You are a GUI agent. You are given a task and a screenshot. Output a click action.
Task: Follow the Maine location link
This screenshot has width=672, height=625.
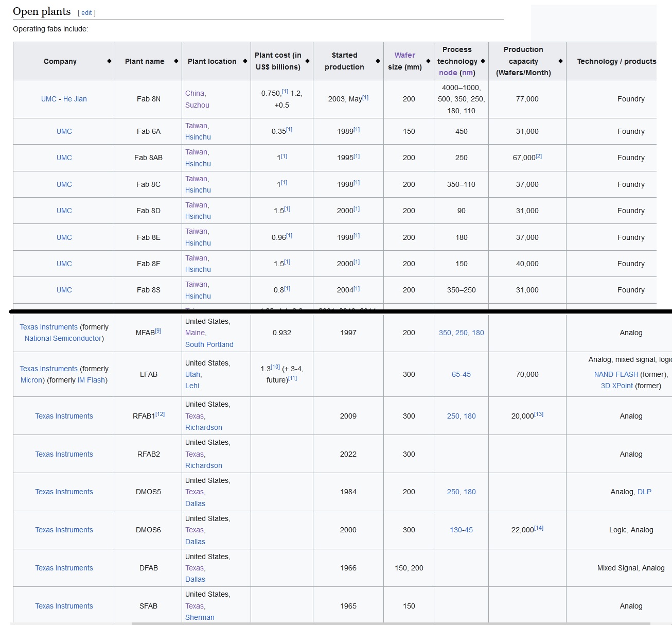coord(195,333)
